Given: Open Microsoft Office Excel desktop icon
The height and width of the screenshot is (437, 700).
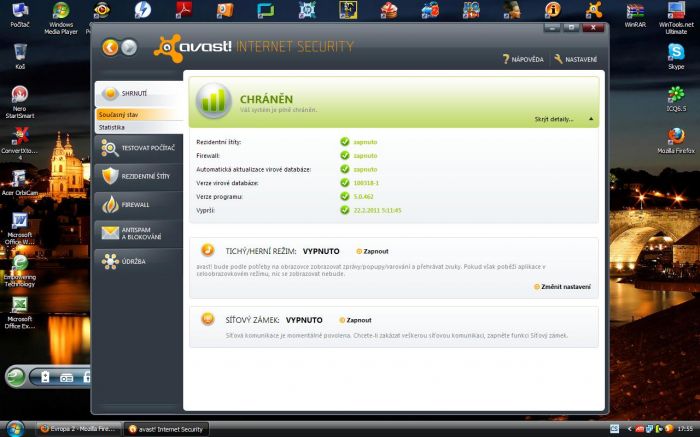Looking at the screenshot, I should (20, 313).
